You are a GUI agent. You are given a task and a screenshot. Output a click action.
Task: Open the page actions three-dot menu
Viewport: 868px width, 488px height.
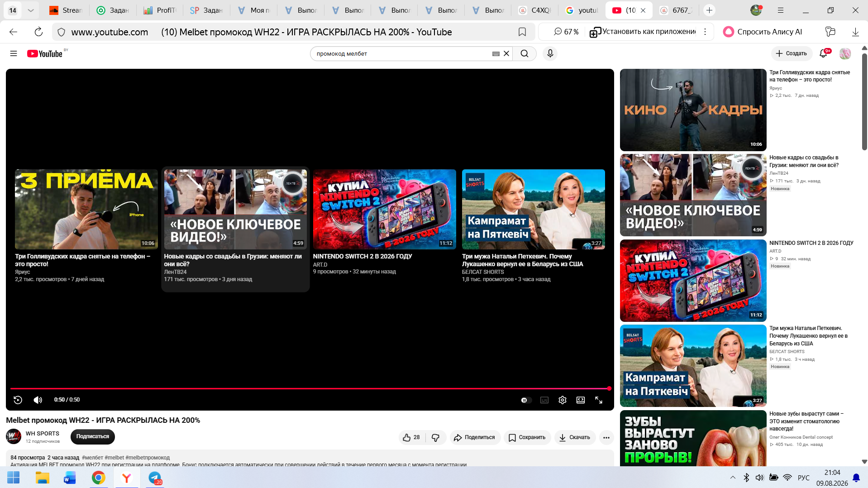[705, 32]
